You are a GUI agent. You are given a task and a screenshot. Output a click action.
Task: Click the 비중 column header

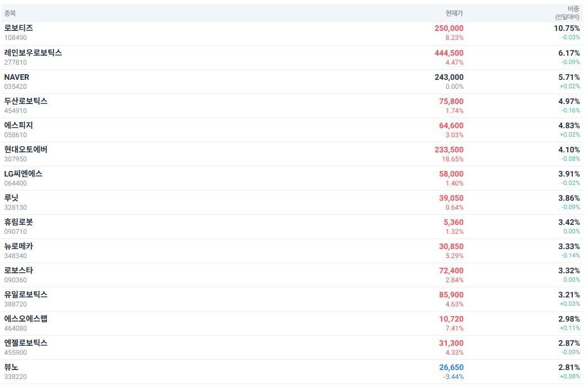573,9
